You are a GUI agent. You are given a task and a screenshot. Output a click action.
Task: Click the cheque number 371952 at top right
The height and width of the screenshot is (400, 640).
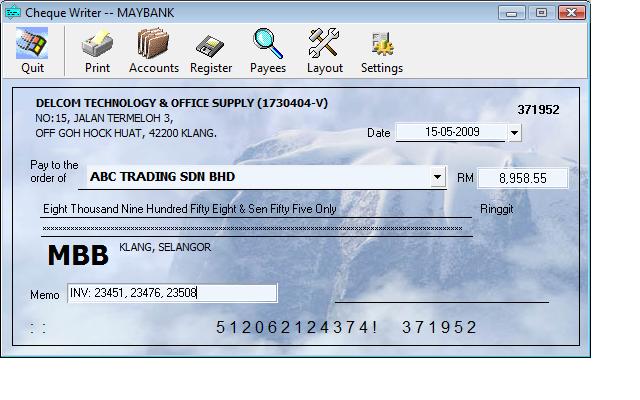[x=537, y=110]
